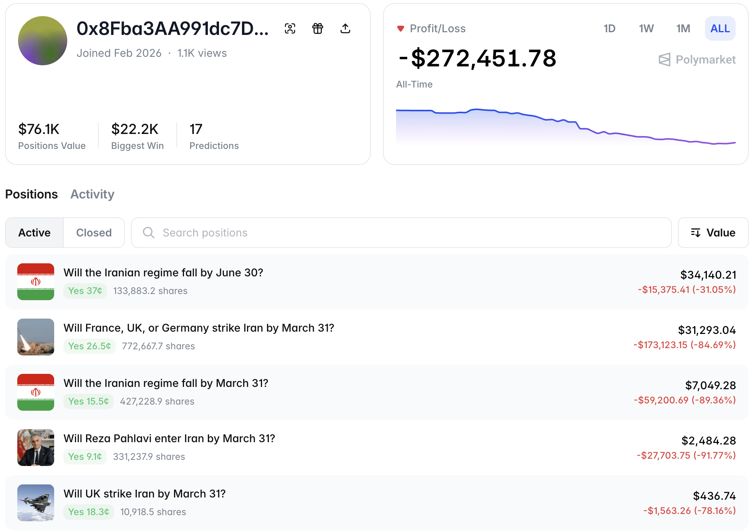This screenshot has width=756, height=532.
Task: Click the Iran flag thumbnail on June 30 market
Action: click(x=36, y=281)
